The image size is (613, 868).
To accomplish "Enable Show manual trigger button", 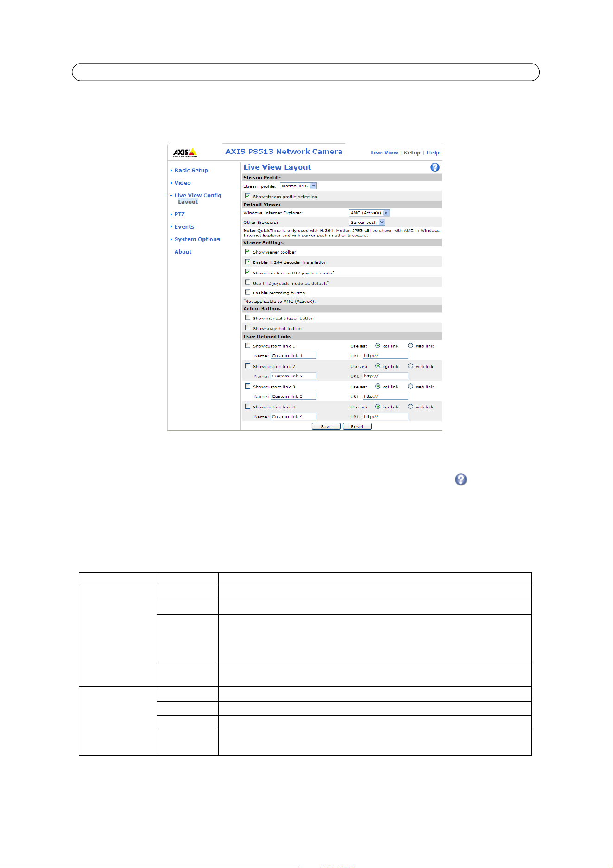I will pos(248,318).
